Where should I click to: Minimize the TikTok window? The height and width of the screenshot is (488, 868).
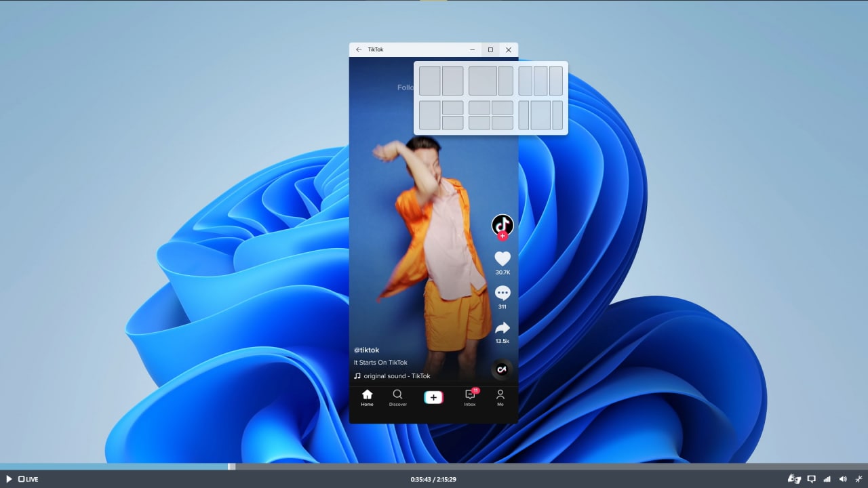(x=473, y=49)
